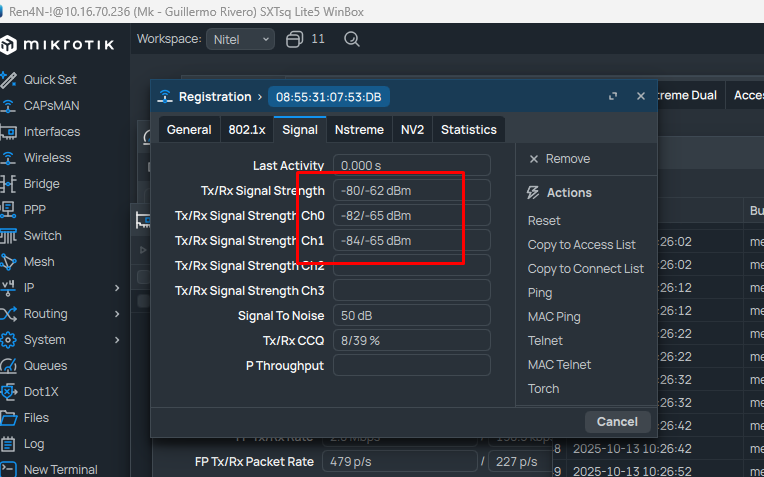Screen dimensions: 764x477
Task: Open the CAPsMAN menu
Action: click(52, 106)
